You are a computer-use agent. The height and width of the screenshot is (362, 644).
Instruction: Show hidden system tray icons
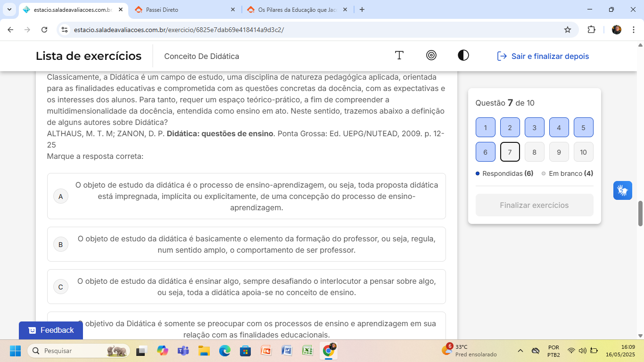(520, 351)
